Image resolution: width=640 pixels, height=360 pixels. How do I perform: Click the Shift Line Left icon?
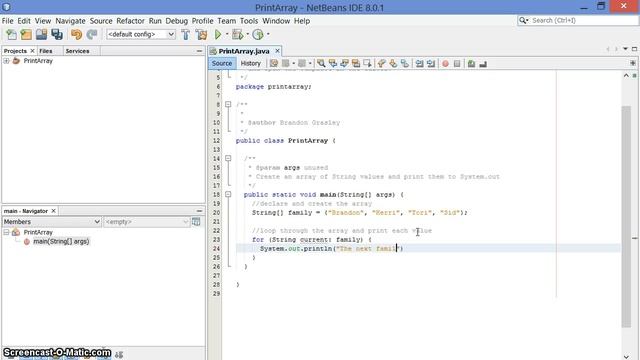tap(419, 63)
